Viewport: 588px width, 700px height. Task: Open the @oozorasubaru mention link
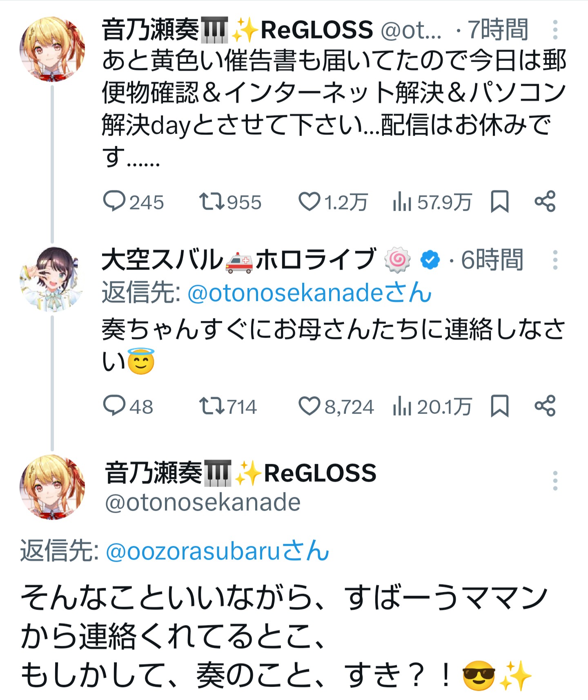point(217,551)
